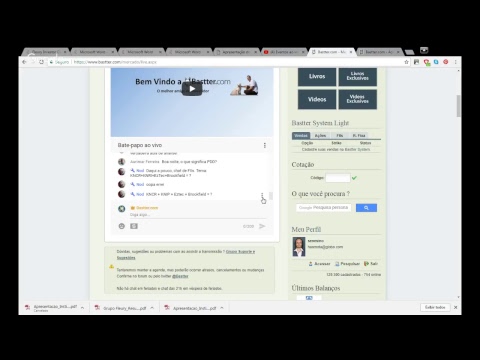Click the super chat money icon
This screenshot has width=480, height=360.
pyautogui.click(x=134, y=226)
